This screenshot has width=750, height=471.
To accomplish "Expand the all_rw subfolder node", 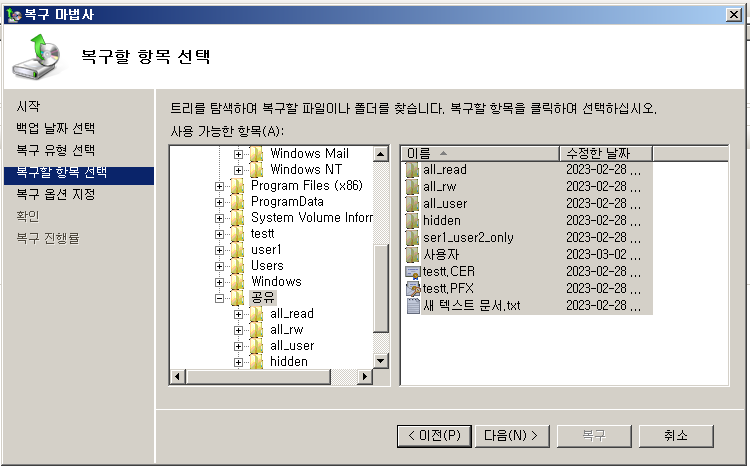I will point(238,330).
